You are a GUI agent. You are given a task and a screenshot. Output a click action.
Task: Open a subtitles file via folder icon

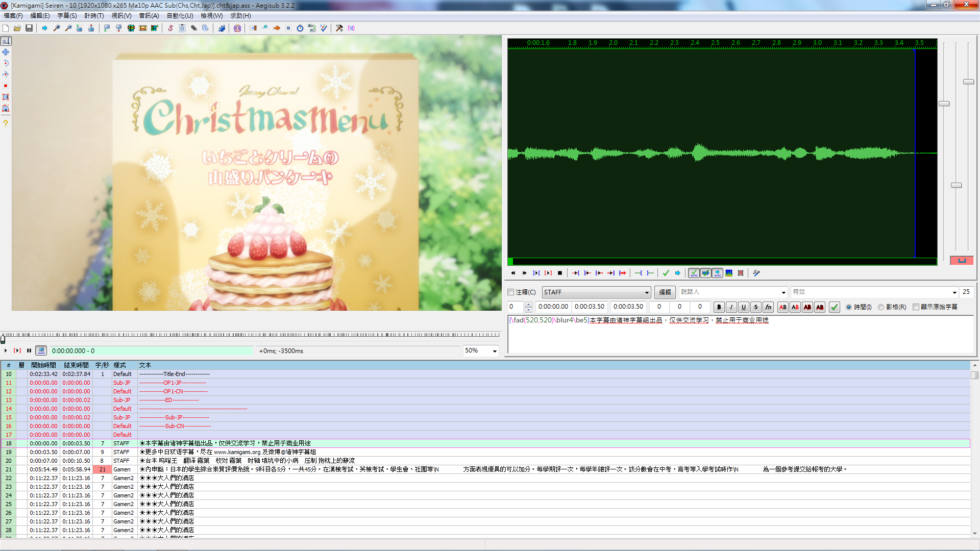(17, 28)
